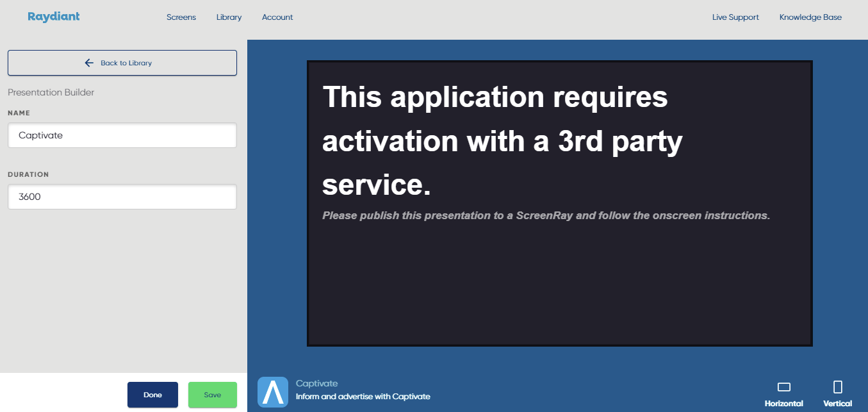Switch preview using the Vertical label
Screen dimensions: 868x412
[837, 404]
